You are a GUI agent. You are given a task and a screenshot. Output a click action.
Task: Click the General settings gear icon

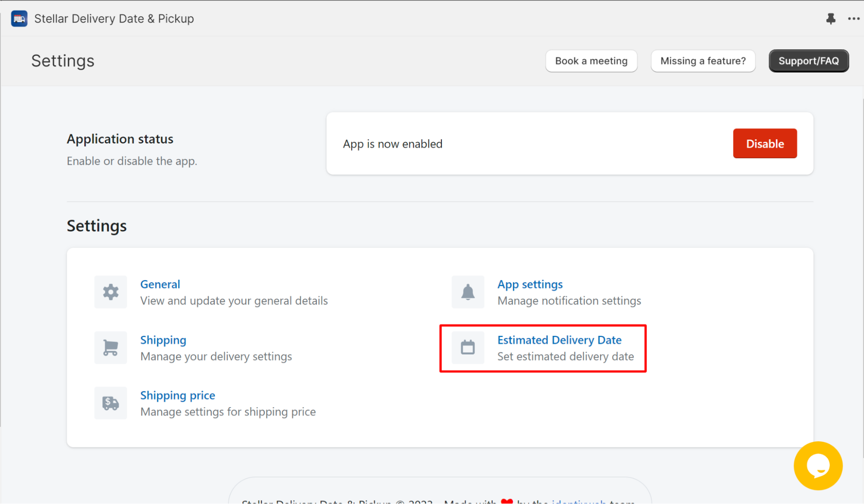pyautogui.click(x=110, y=292)
